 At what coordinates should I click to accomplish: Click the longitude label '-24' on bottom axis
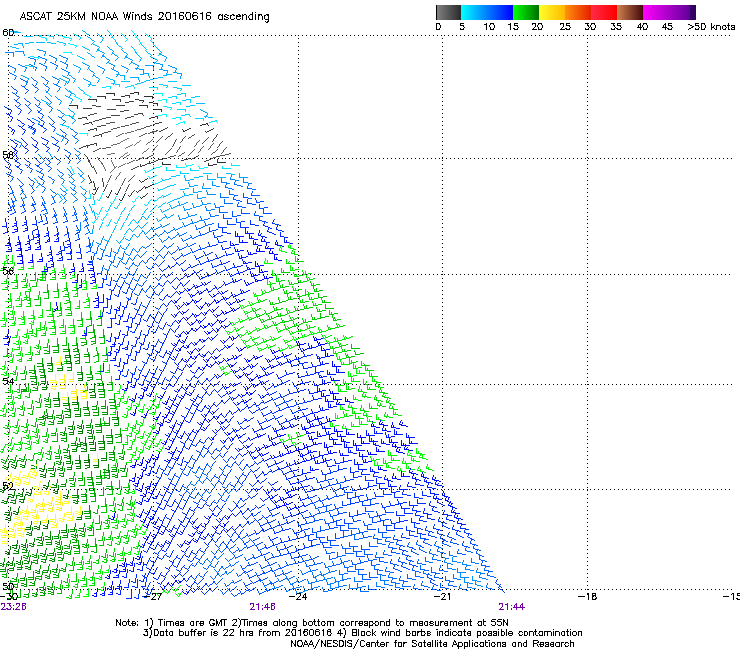pos(298,597)
